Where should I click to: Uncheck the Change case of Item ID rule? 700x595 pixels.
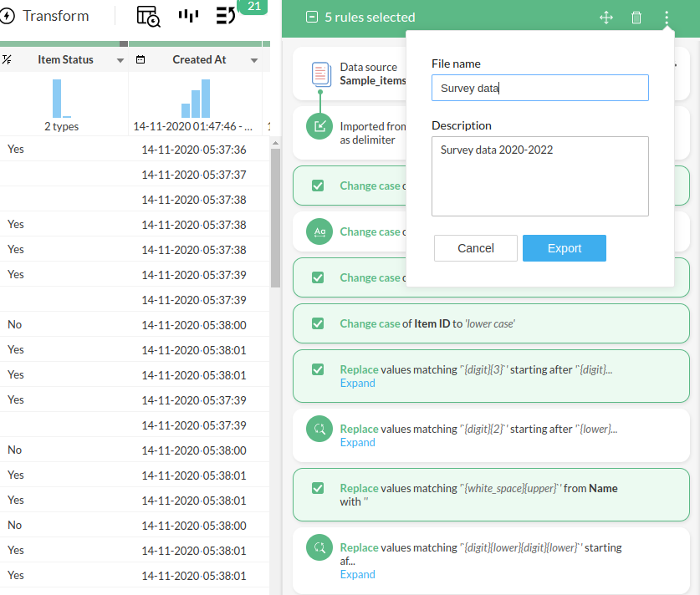pos(318,323)
